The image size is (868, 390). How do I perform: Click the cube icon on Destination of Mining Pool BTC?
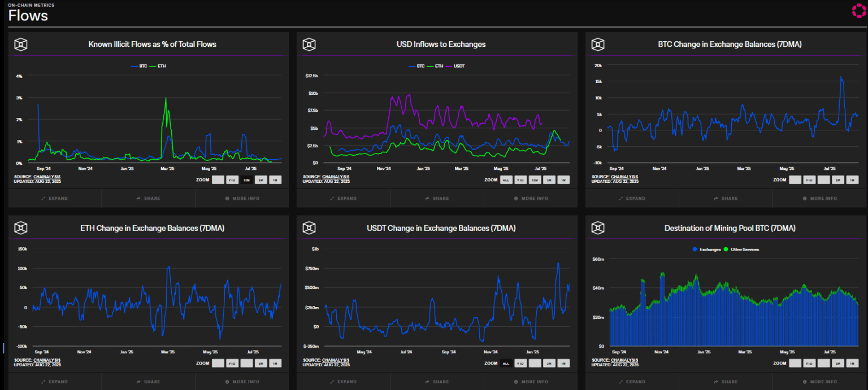[x=598, y=227]
